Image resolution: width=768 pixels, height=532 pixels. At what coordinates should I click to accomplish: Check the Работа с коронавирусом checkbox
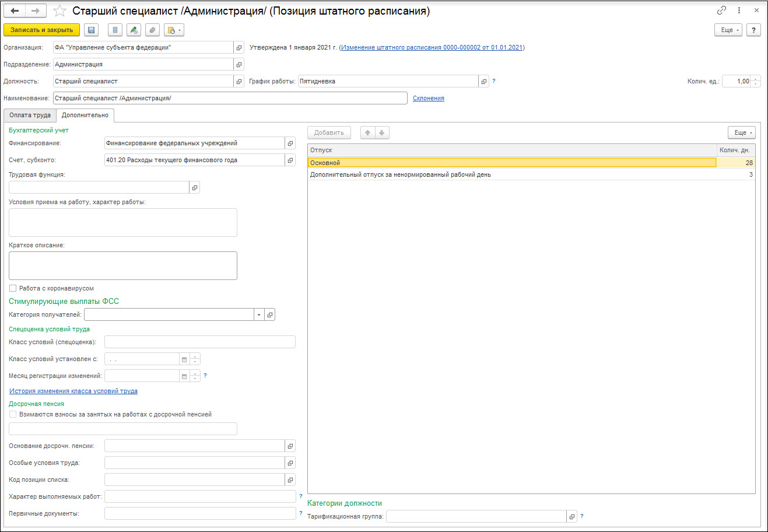[x=13, y=288]
